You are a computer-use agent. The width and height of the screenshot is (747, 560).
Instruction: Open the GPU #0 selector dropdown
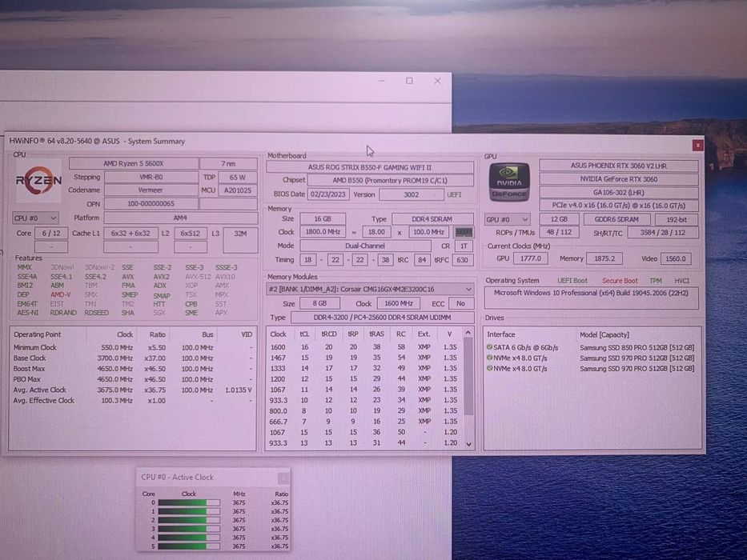pyautogui.click(x=507, y=219)
